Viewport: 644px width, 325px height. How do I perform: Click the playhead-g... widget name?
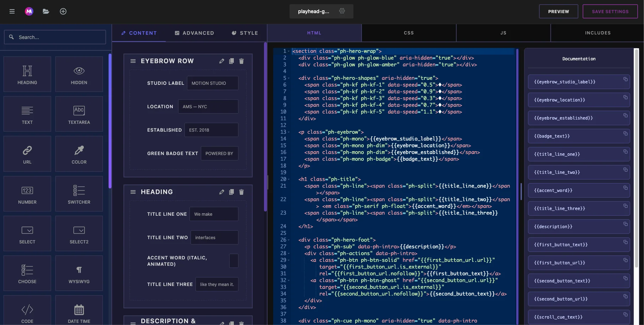[314, 11]
